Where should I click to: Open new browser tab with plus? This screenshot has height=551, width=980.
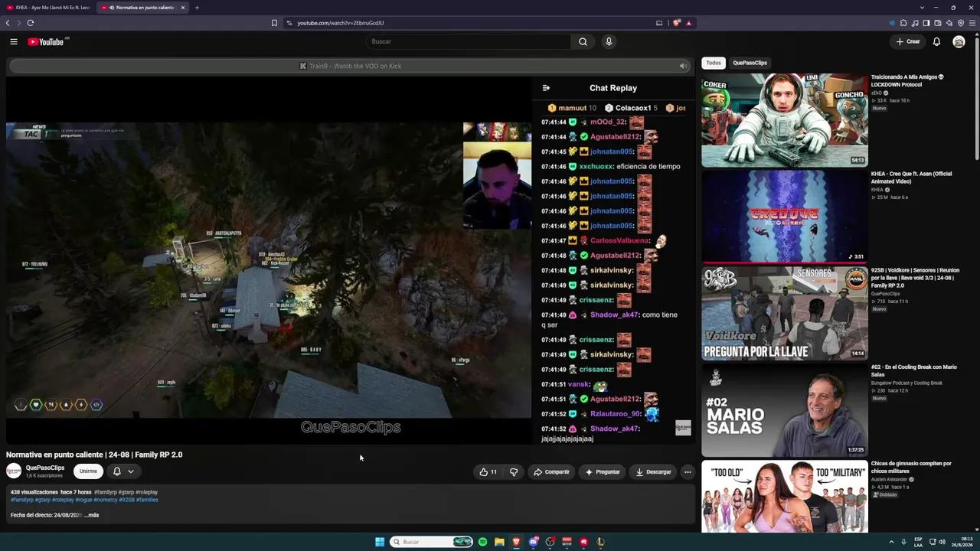point(197,8)
